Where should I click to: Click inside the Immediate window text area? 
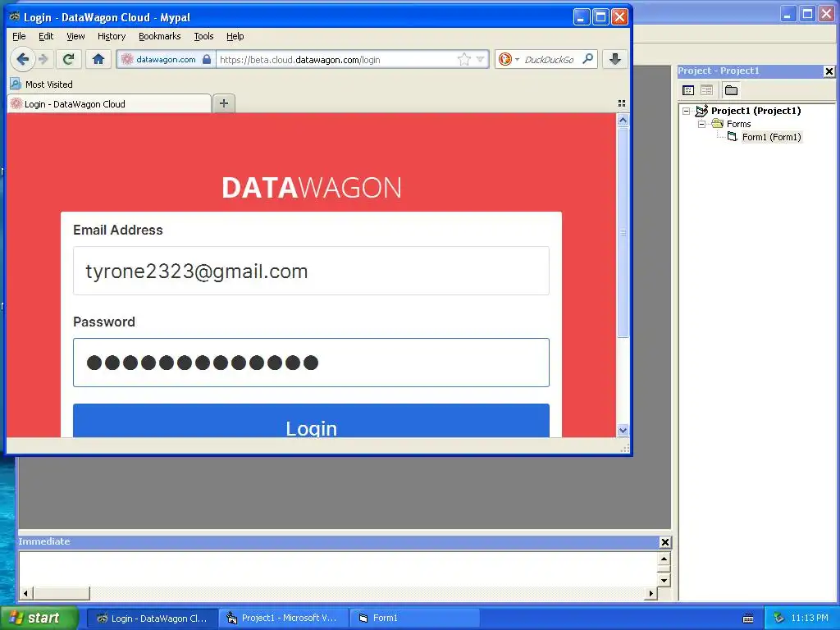click(338, 569)
